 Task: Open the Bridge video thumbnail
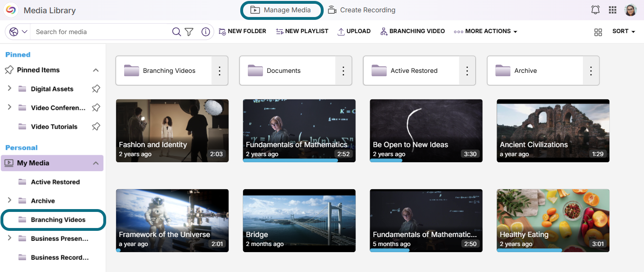[299, 220]
